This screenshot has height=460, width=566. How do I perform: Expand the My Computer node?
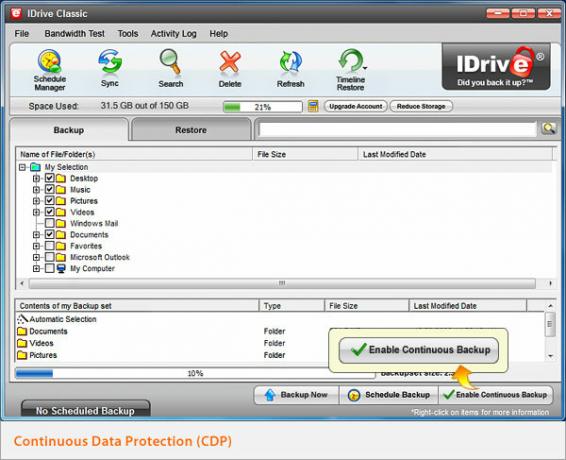36,268
